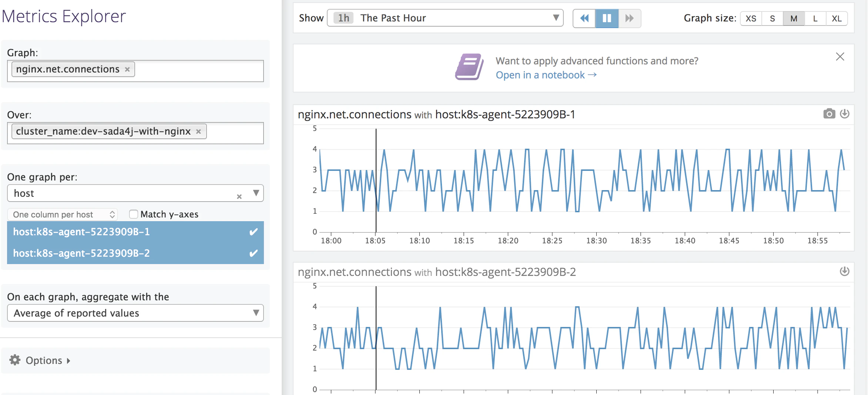Viewport: 868px width, 395px height.
Task: Remove the nginx.net.connections metric tag
Action: click(x=127, y=70)
